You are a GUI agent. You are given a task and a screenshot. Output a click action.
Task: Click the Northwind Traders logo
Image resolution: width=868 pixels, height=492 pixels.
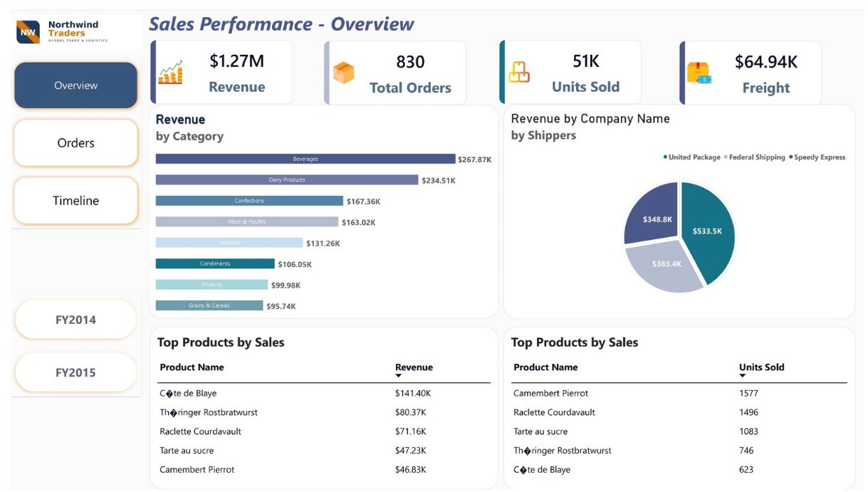click(63, 32)
